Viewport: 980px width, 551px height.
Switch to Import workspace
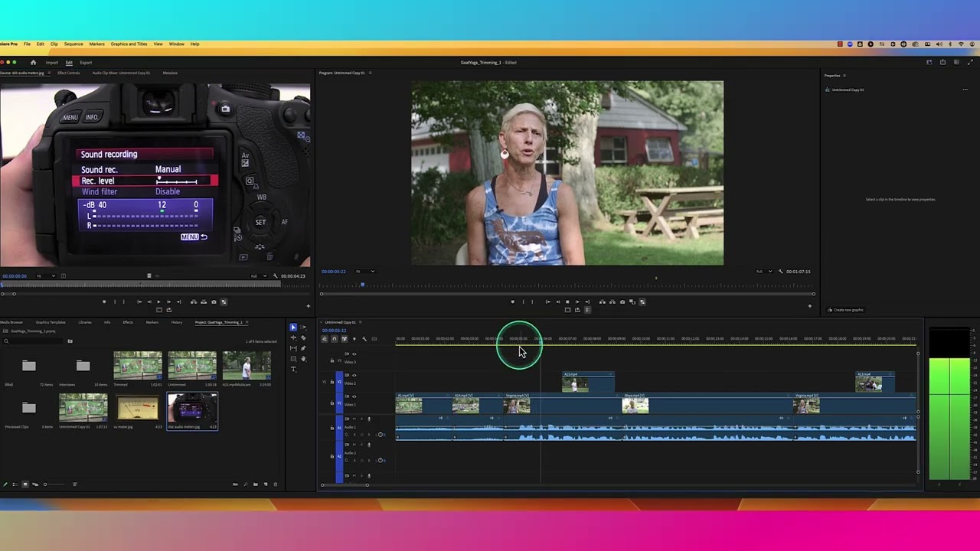pyautogui.click(x=51, y=63)
